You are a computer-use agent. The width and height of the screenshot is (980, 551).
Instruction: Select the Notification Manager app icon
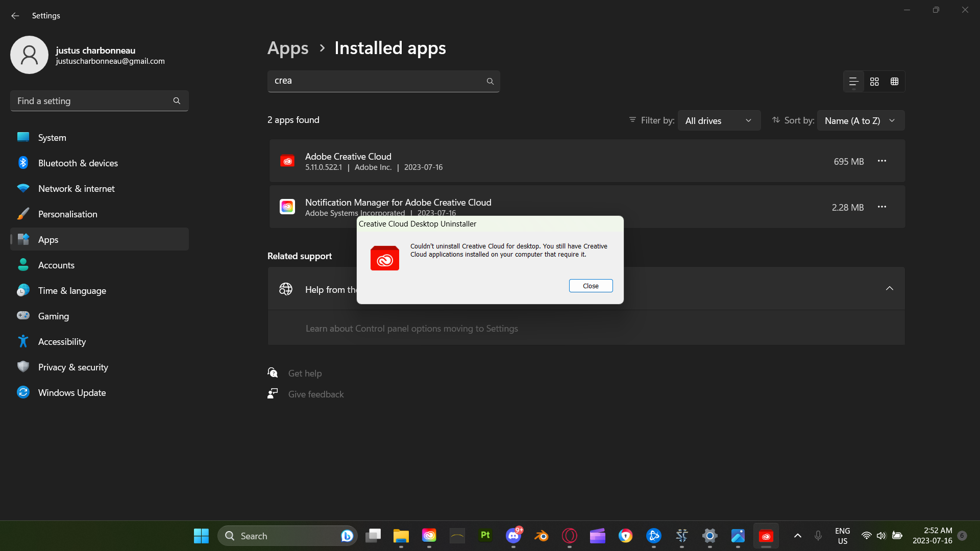tap(287, 207)
